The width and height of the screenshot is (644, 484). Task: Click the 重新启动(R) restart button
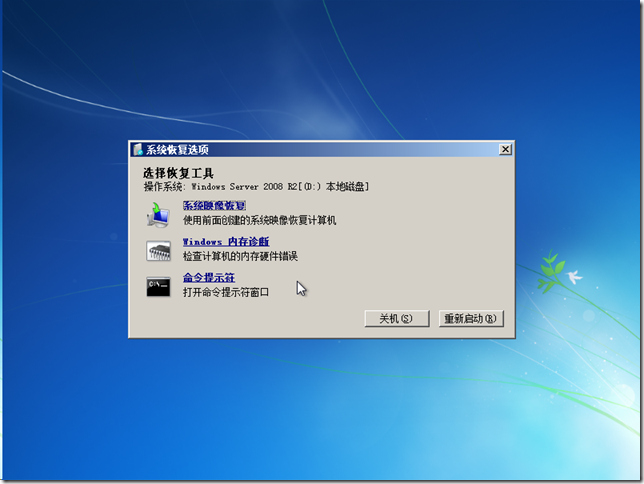tap(471, 319)
